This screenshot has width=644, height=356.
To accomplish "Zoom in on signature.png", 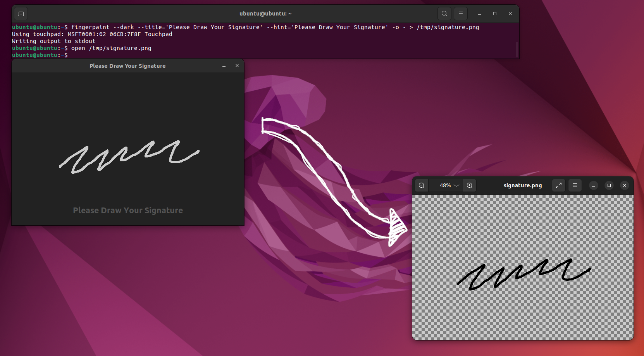I will [x=470, y=185].
